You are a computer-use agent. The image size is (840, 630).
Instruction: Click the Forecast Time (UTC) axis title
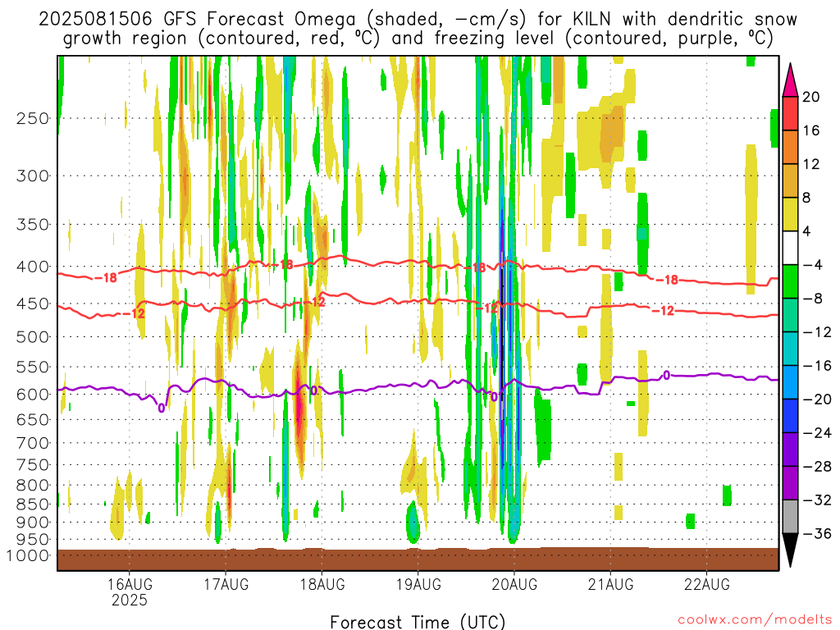(418, 622)
